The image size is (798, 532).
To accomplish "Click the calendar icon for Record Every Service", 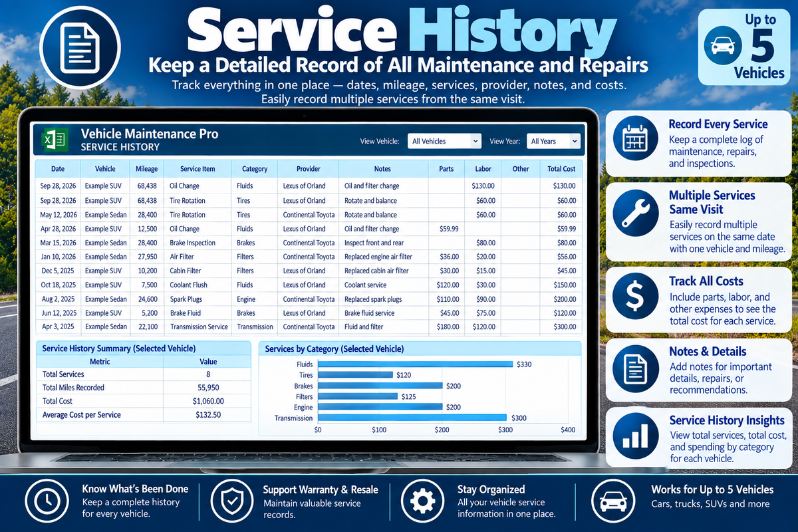I will pyautogui.click(x=635, y=139).
